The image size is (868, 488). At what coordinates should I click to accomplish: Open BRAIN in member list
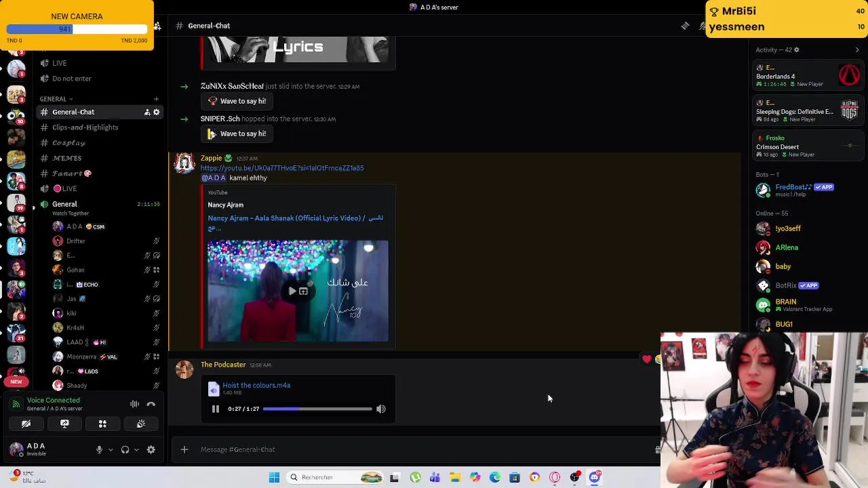(808, 305)
